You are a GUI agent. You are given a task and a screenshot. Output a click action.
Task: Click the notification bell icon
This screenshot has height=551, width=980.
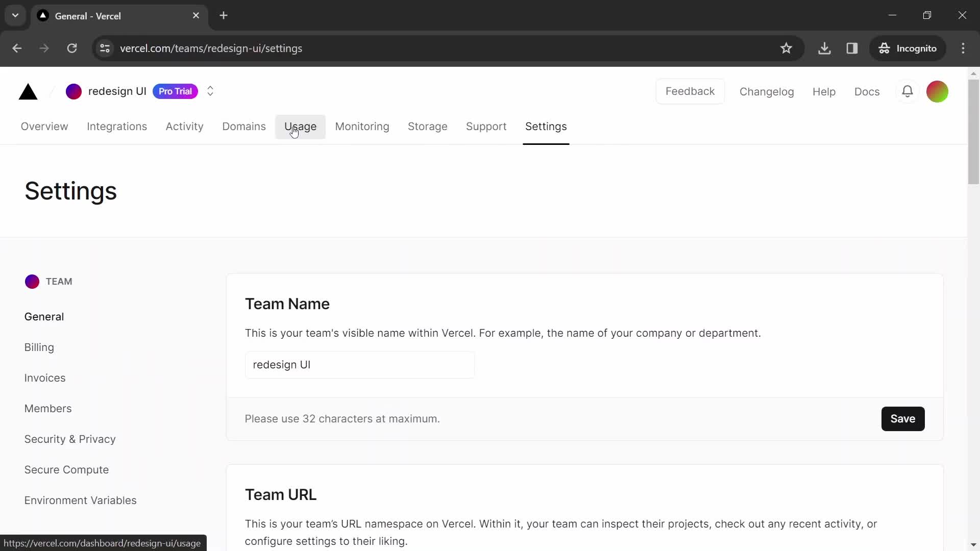click(908, 91)
